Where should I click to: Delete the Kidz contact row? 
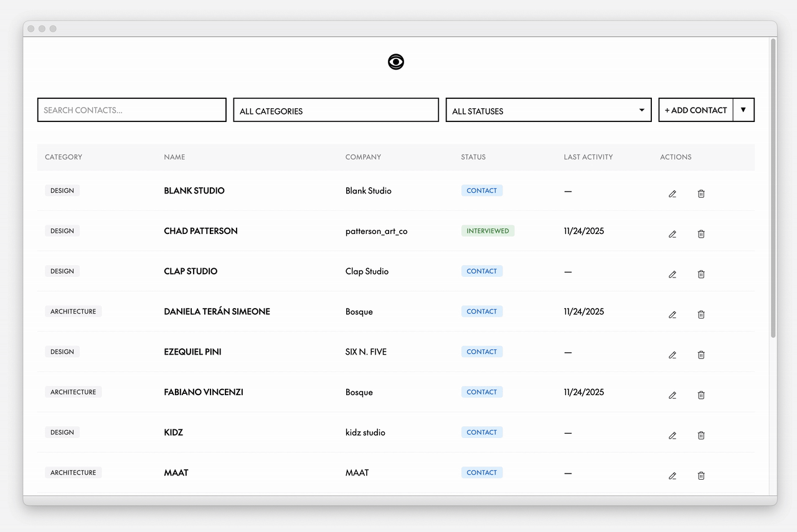(x=701, y=436)
